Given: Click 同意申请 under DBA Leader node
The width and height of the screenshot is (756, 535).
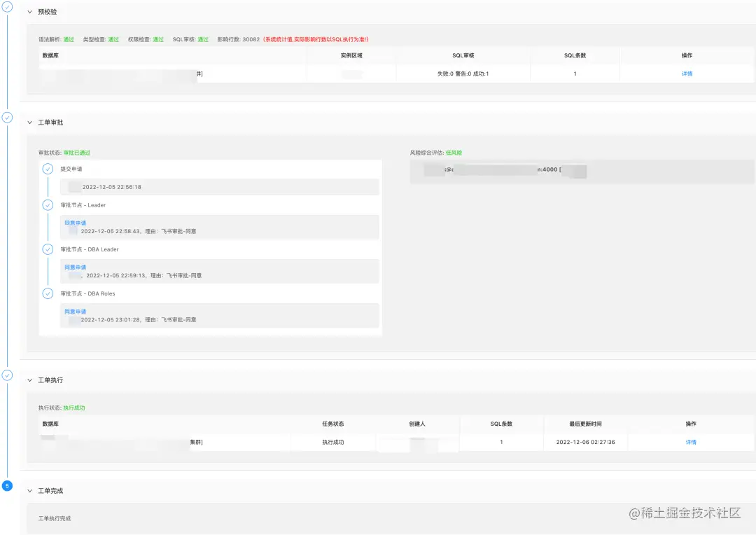Looking at the screenshot, I should click(x=75, y=267).
